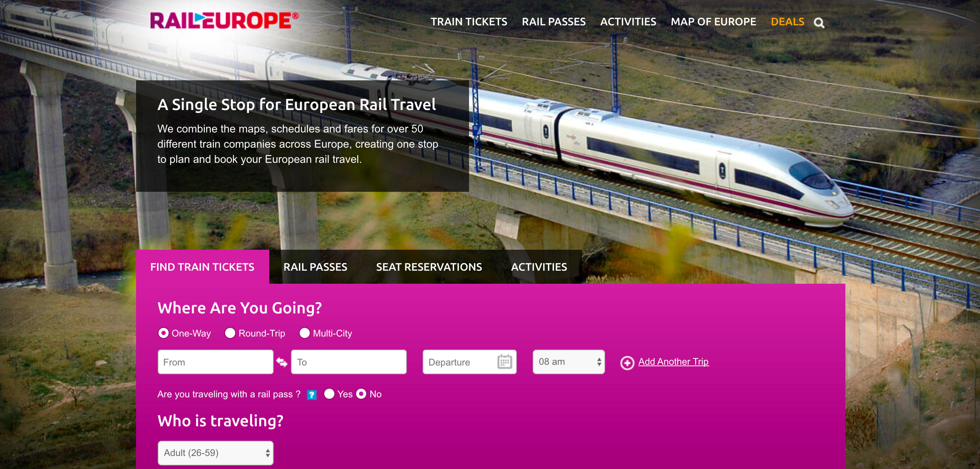
Task: Open the calendar icon in Departure field
Action: tap(504, 362)
